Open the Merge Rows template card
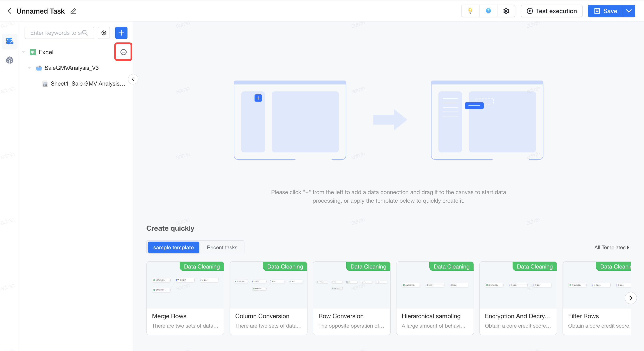644x351 pixels. tap(185, 298)
